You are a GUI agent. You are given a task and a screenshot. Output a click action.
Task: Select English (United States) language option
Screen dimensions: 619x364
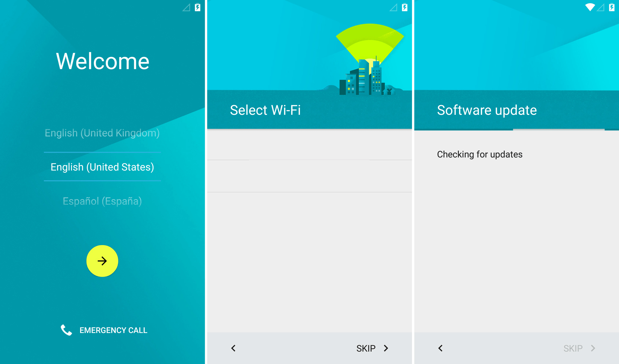click(x=102, y=167)
